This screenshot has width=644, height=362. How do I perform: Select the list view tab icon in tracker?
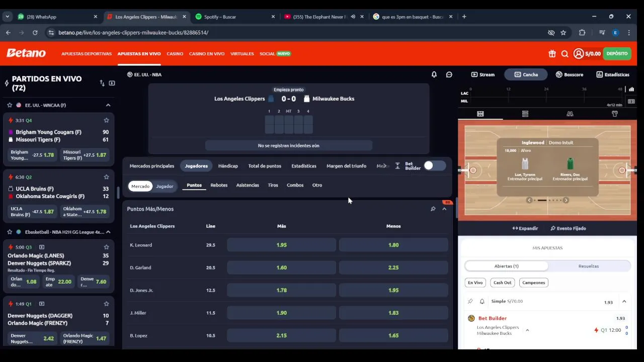tap(525, 114)
